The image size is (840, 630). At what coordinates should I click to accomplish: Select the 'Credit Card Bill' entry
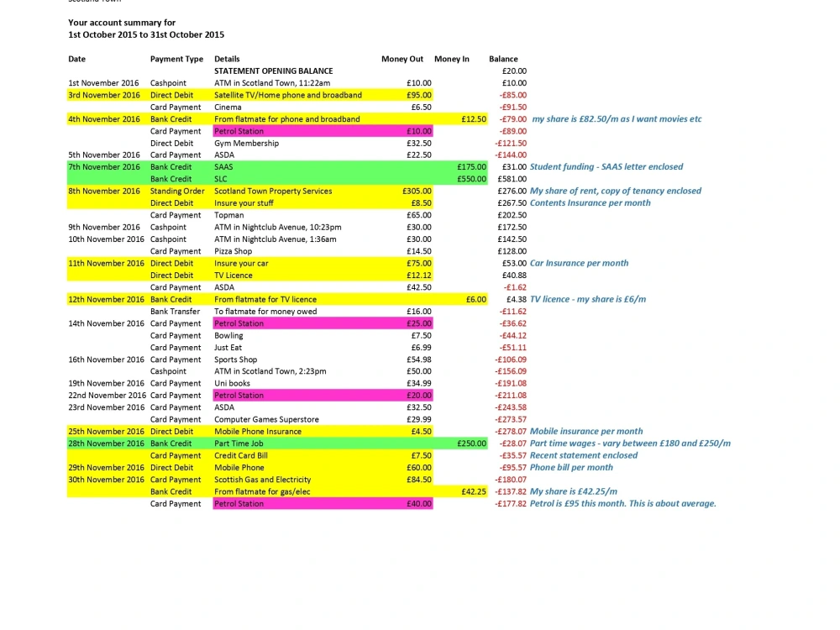[240, 455]
